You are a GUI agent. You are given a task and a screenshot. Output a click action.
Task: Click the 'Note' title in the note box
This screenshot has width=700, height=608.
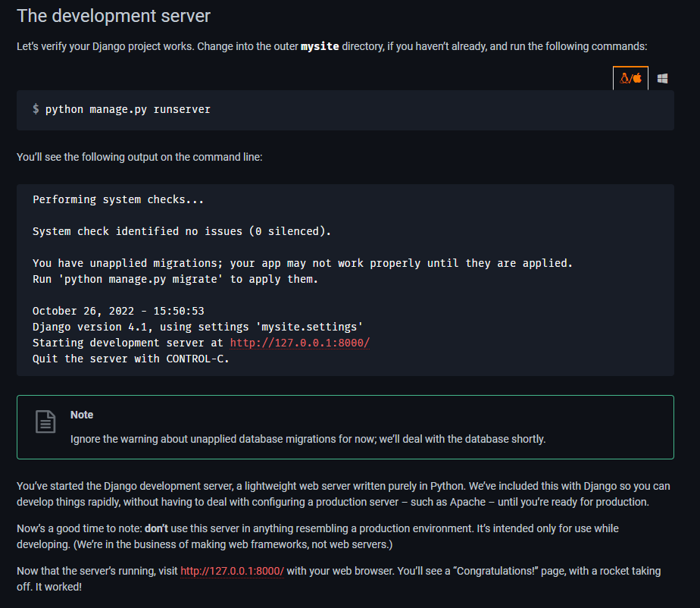click(x=82, y=415)
